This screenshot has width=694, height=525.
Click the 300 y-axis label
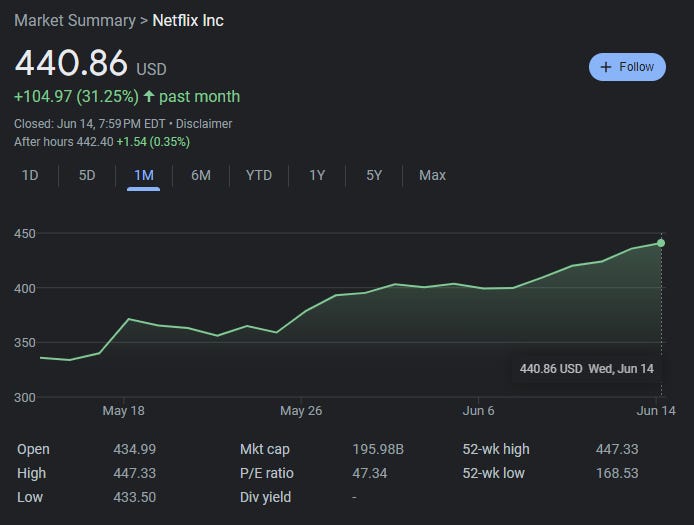point(25,398)
